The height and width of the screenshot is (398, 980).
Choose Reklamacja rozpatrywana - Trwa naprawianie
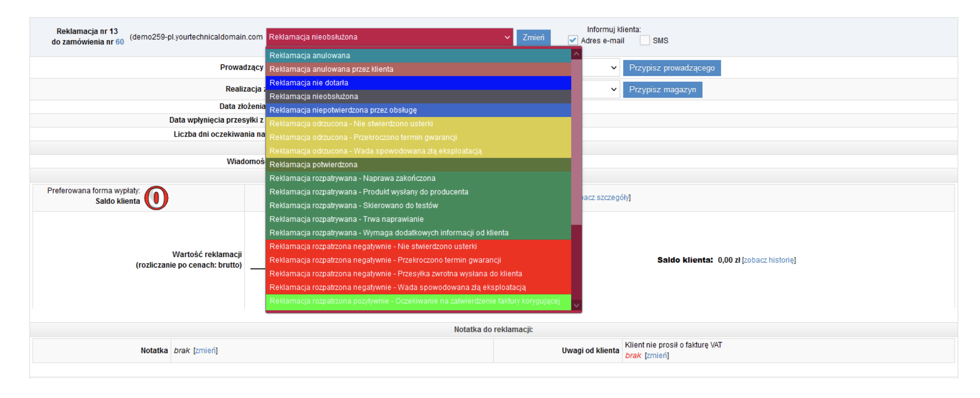click(418, 219)
